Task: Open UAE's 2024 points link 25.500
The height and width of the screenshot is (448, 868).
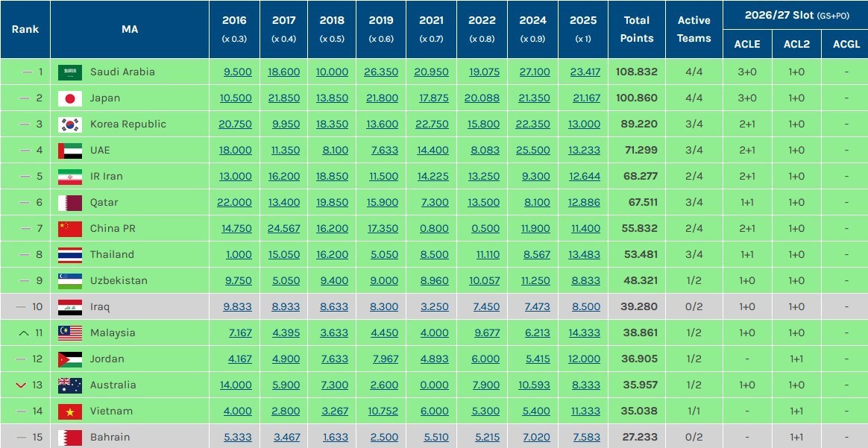Action: 533,151
